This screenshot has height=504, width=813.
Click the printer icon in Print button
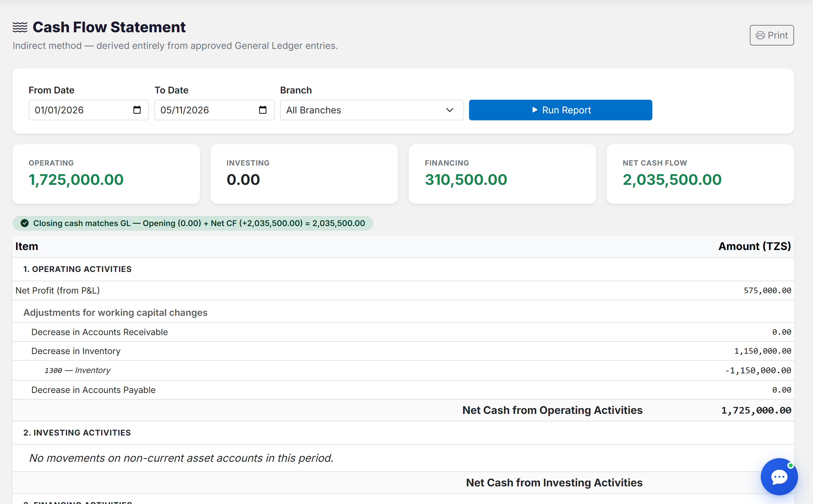click(760, 35)
